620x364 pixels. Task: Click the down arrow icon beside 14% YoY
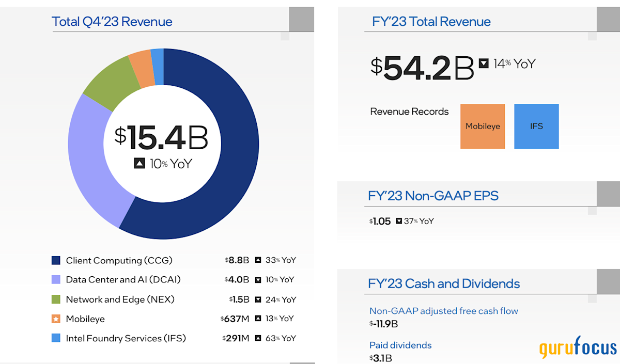484,64
